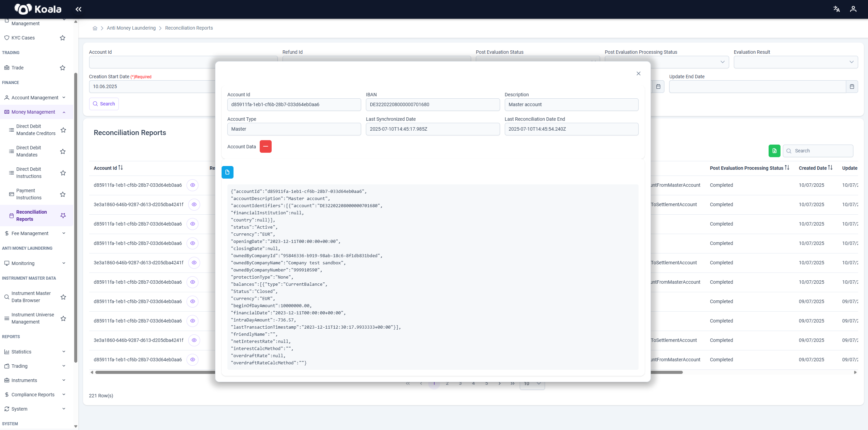The image size is (868, 430).
Task: View details eye in sixth table row
Action: tap(193, 282)
